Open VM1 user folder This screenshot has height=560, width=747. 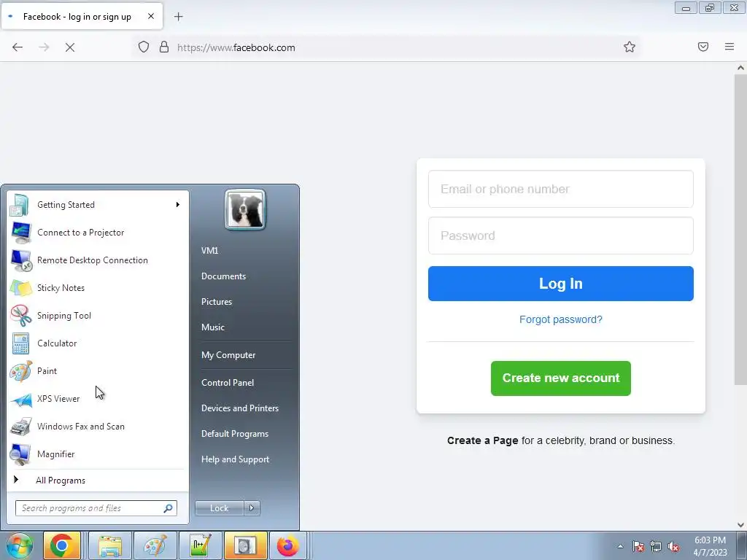(x=209, y=251)
